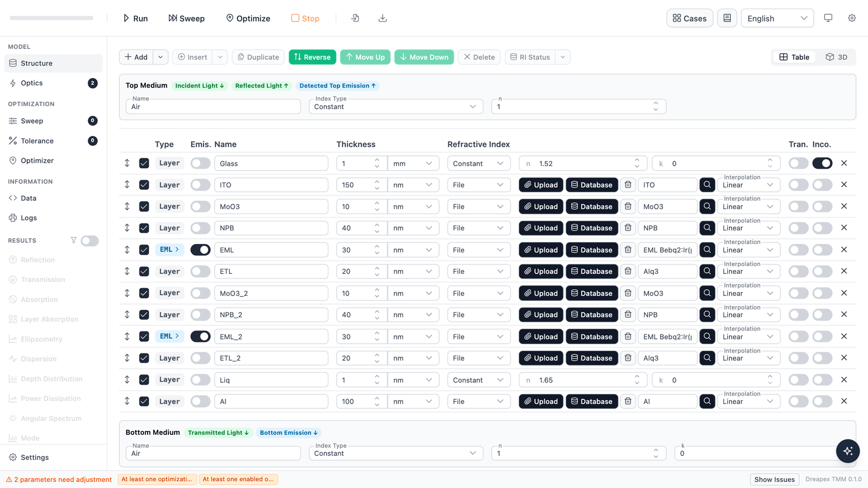Open Interpolation dropdown for MoO3 row
The width and height of the screenshot is (868, 488).
click(749, 207)
